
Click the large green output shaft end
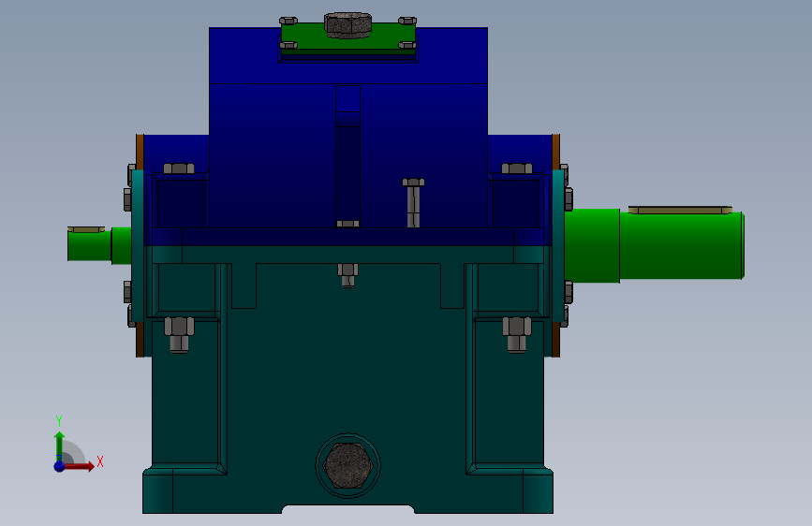[x=682, y=246]
